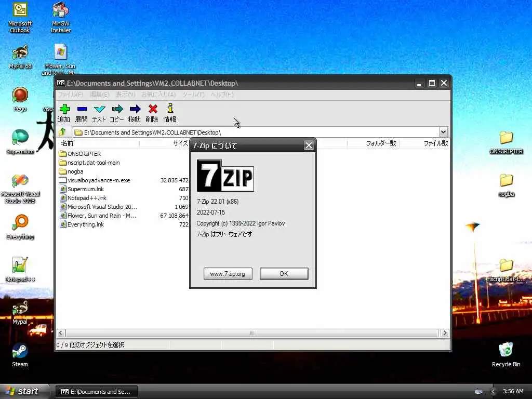The height and width of the screenshot is (399, 532).
Task: Click the horizontal scrollbar right arrow
Action: (445, 333)
